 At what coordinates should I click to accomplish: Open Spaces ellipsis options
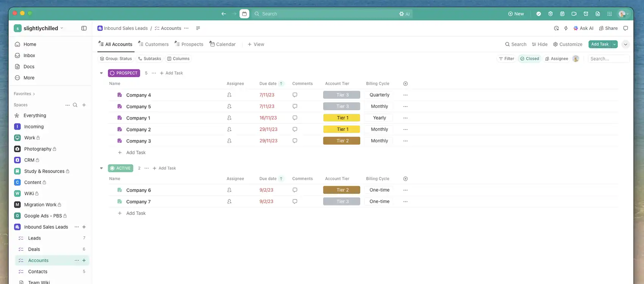pyautogui.click(x=67, y=105)
